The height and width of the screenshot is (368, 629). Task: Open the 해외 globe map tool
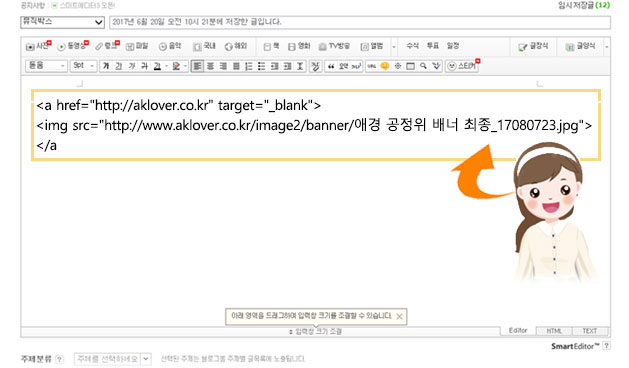click(235, 46)
